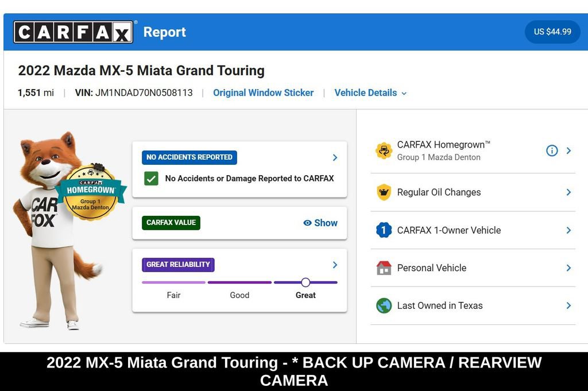588x391 pixels.
Task: Click the Group 1 Mazda Denton subtitle
Action: point(439,157)
